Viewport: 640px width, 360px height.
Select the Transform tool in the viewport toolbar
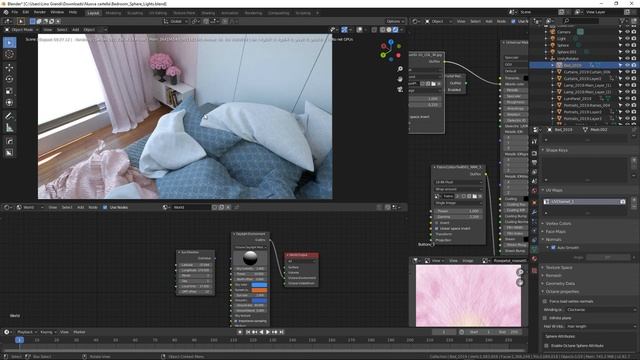(x=9, y=103)
